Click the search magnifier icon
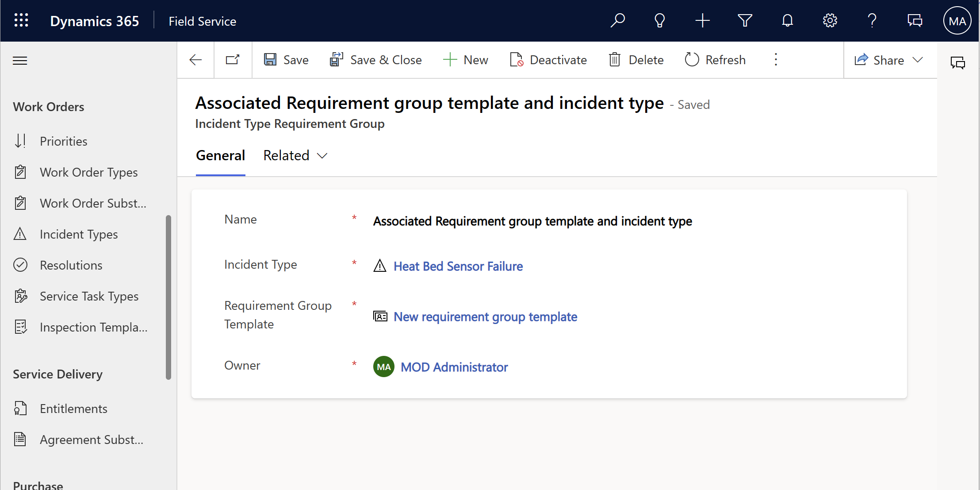 point(618,21)
